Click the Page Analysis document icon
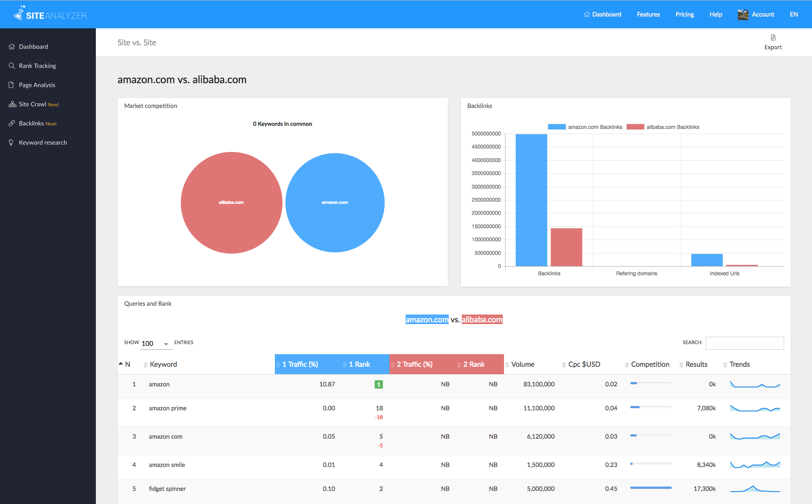This screenshot has height=504, width=812. point(12,85)
